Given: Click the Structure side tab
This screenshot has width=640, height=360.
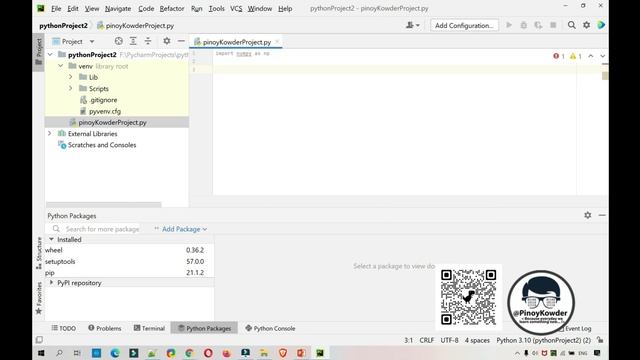Looking at the screenshot, I should click(x=39, y=253).
